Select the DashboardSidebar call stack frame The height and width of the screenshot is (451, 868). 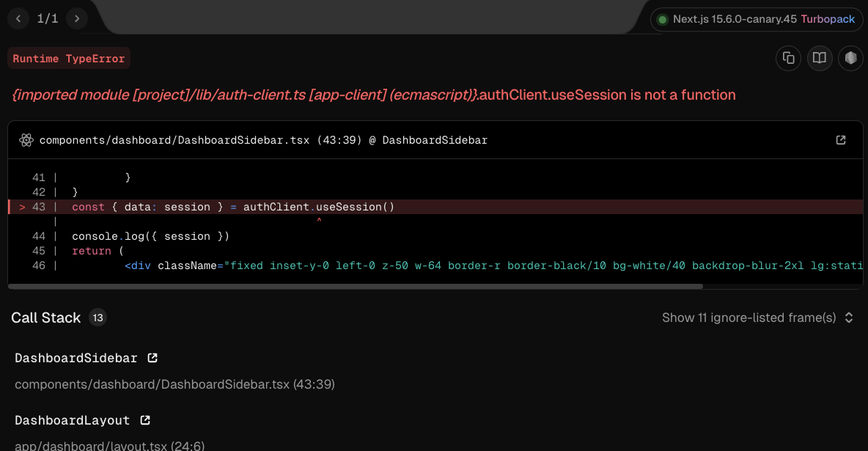tap(76, 358)
